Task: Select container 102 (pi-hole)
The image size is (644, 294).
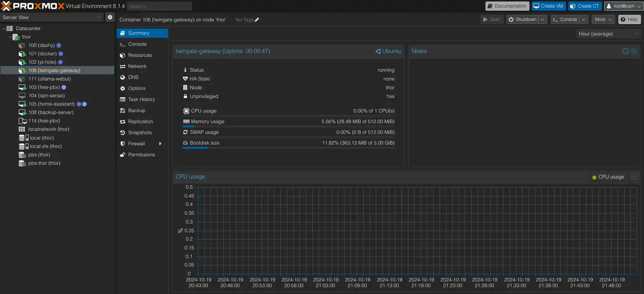Action: coord(42,62)
